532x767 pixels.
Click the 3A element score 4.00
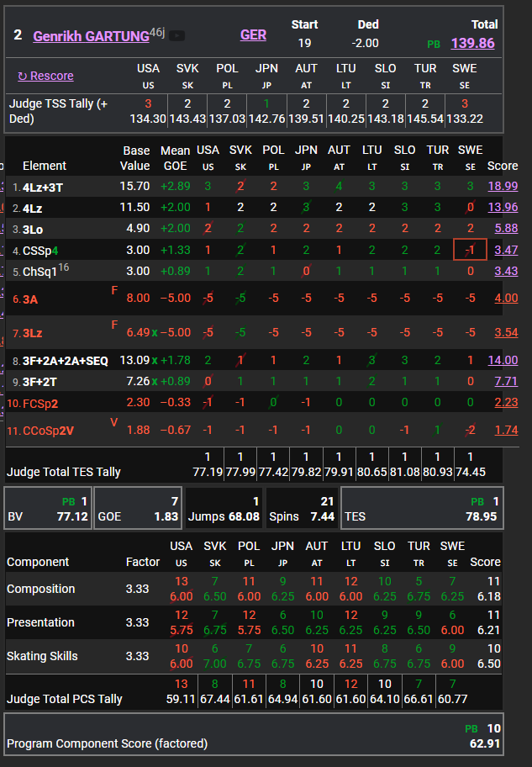click(x=506, y=299)
